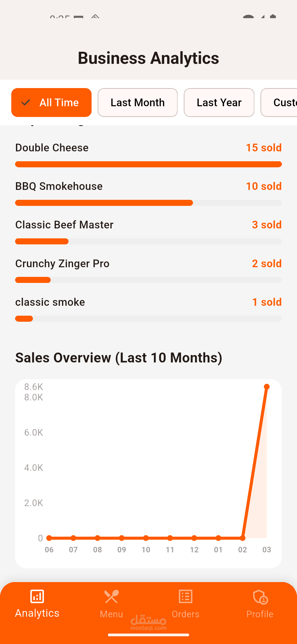Tap the Double Cheese item name
The image size is (297, 644).
tap(52, 148)
